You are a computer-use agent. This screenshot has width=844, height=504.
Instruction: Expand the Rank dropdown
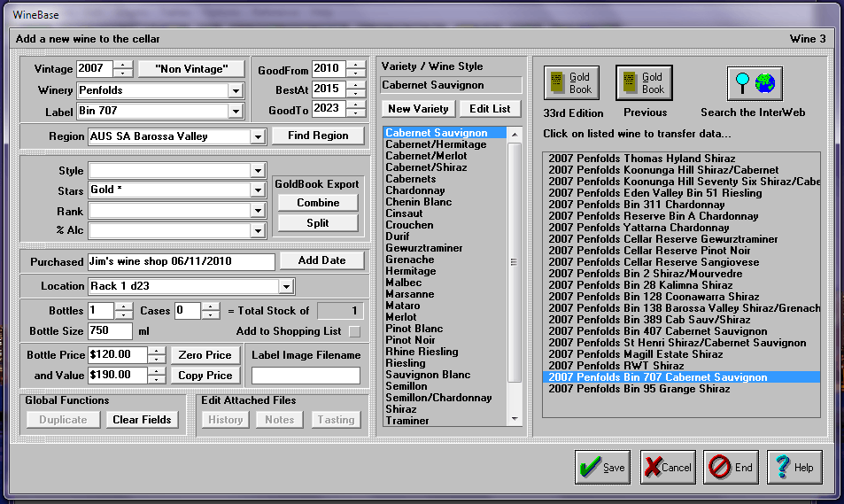258,211
